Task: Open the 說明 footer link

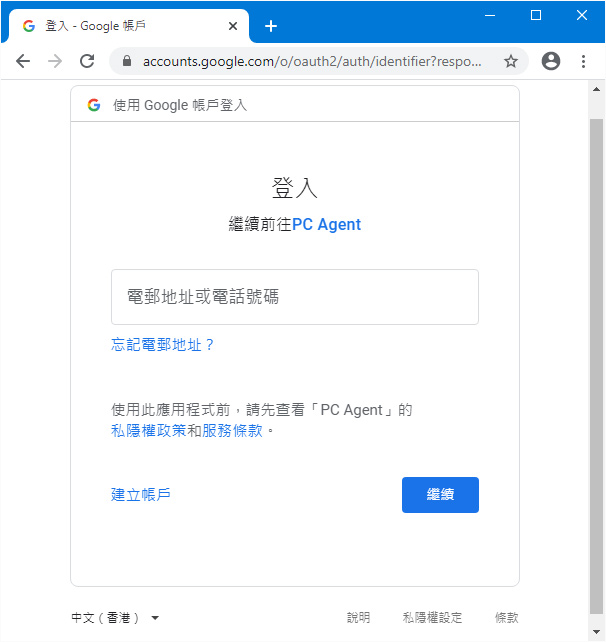Action: click(358, 617)
